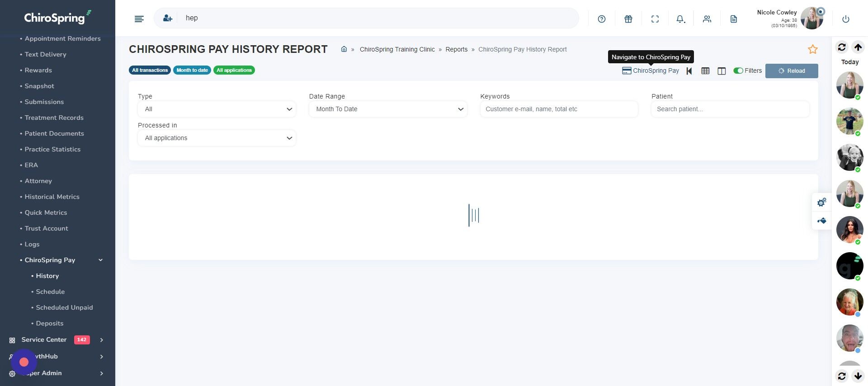
Task: Mark report as favorite with star icon
Action: pos(813,49)
